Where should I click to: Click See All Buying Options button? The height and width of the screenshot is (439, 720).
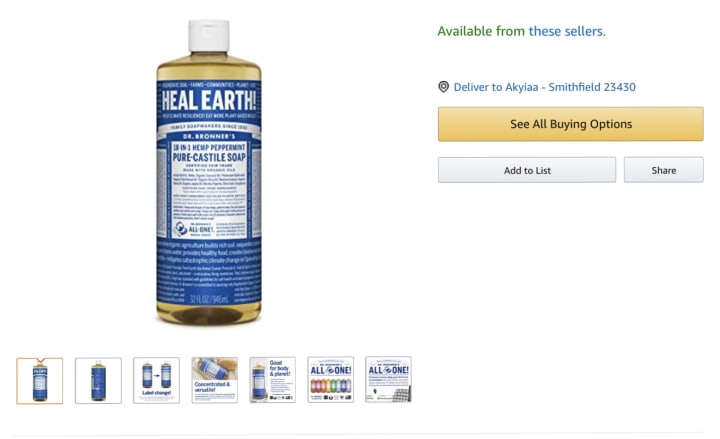tap(571, 124)
